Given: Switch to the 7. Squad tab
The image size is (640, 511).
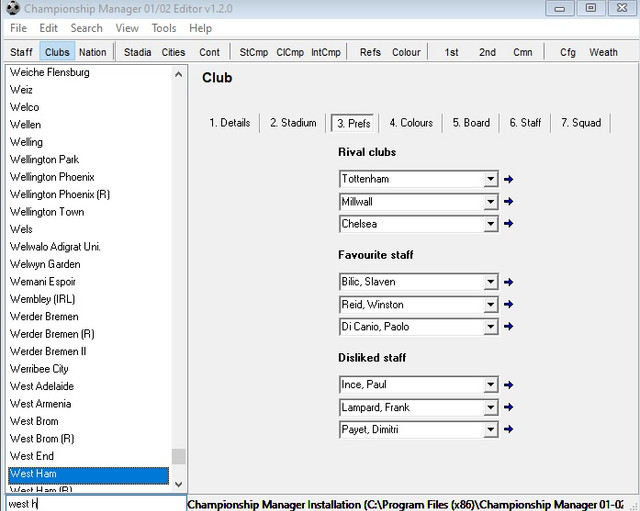Looking at the screenshot, I should (581, 123).
